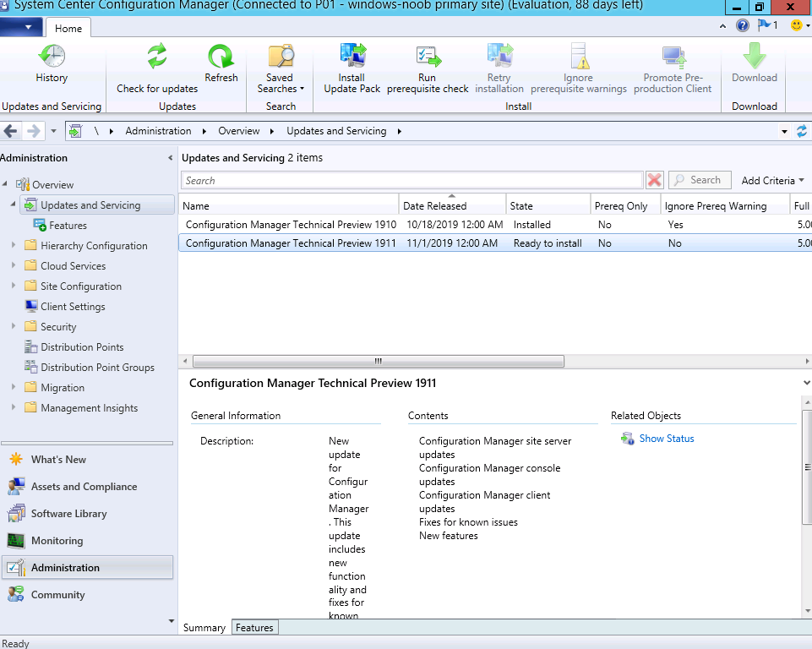
Task: Open the Add Criteria dropdown
Action: pos(772,180)
